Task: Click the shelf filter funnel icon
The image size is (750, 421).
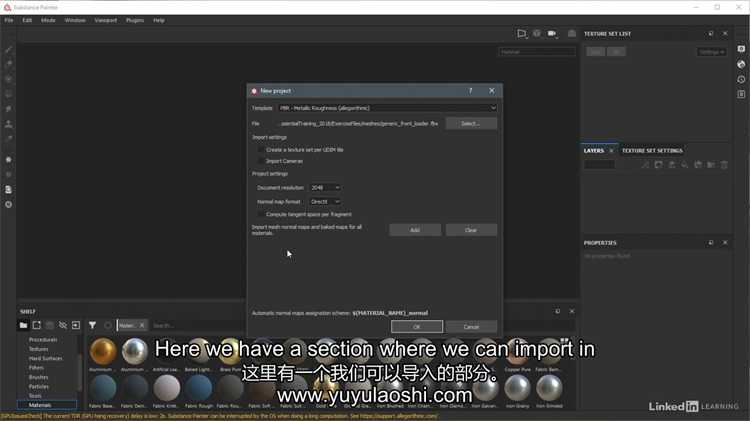Action: (x=92, y=325)
